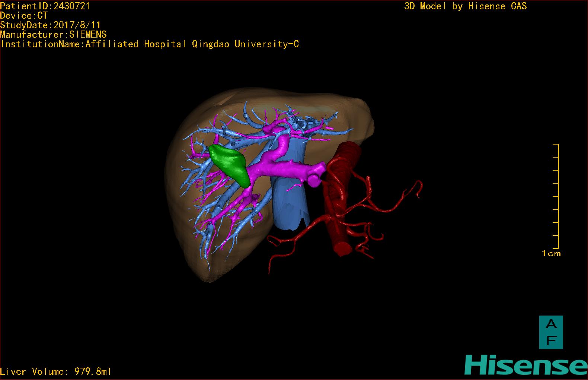Click the AF orientation indicator cube
This screenshot has width=588, height=380.
(551, 332)
